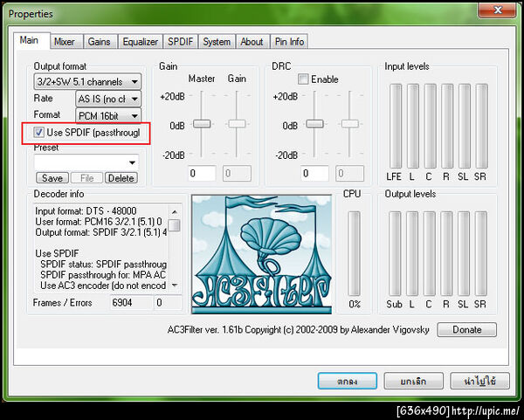Click the 'SPDIF passthrough for: MPA AC' line
524x420 pixels.
tap(103, 275)
